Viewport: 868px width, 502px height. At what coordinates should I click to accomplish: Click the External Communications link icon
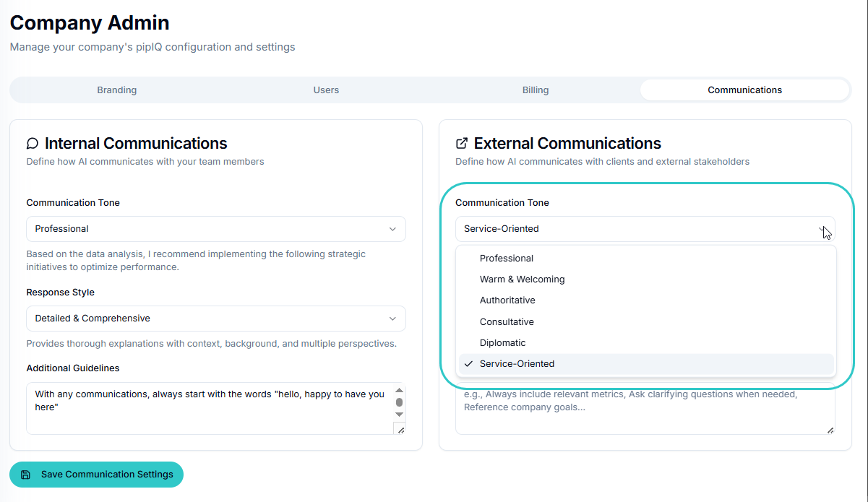[462, 144]
